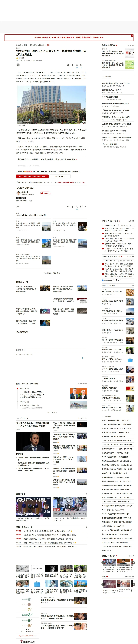Open the 連載 breadcrumb link
Screen dimensions: 138x644
coord(26,45)
